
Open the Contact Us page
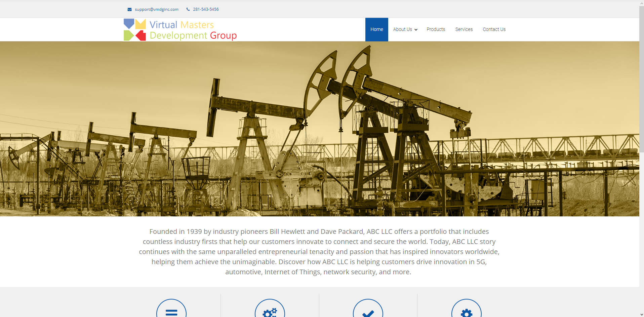pyautogui.click(x=494, y=30)
